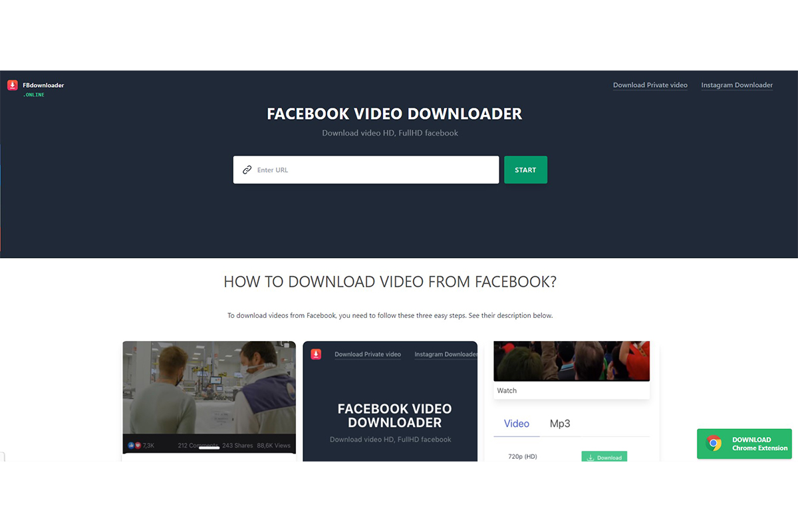798x532 pixels.
Task: Click the crowd video thumbnail above Watch
Action: click(x=571, y=361)
